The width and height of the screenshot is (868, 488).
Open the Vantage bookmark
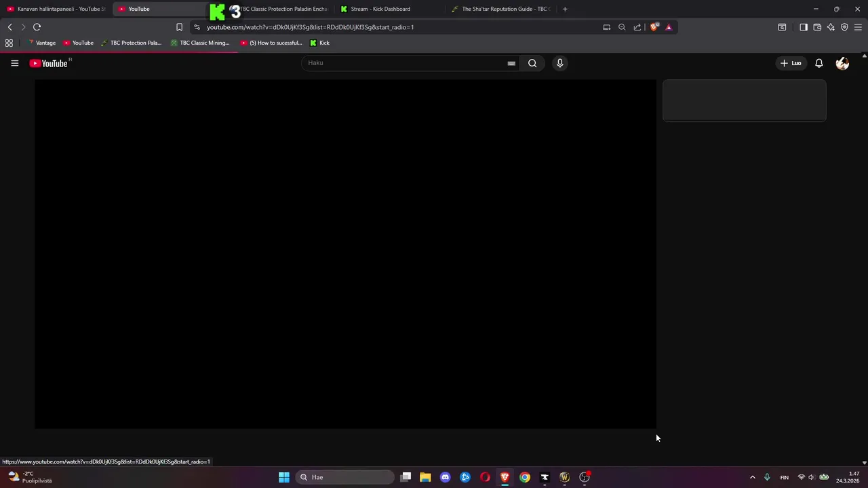click(x=42, y=43)
